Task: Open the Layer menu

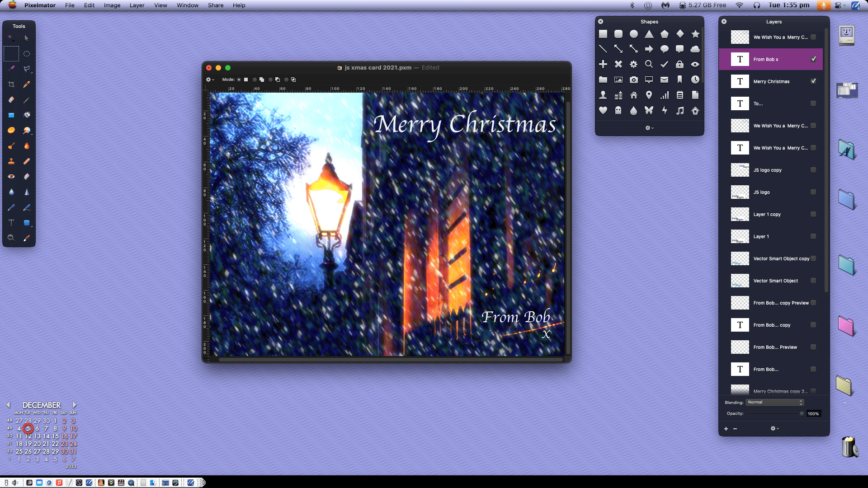Action: click(137, 5)
